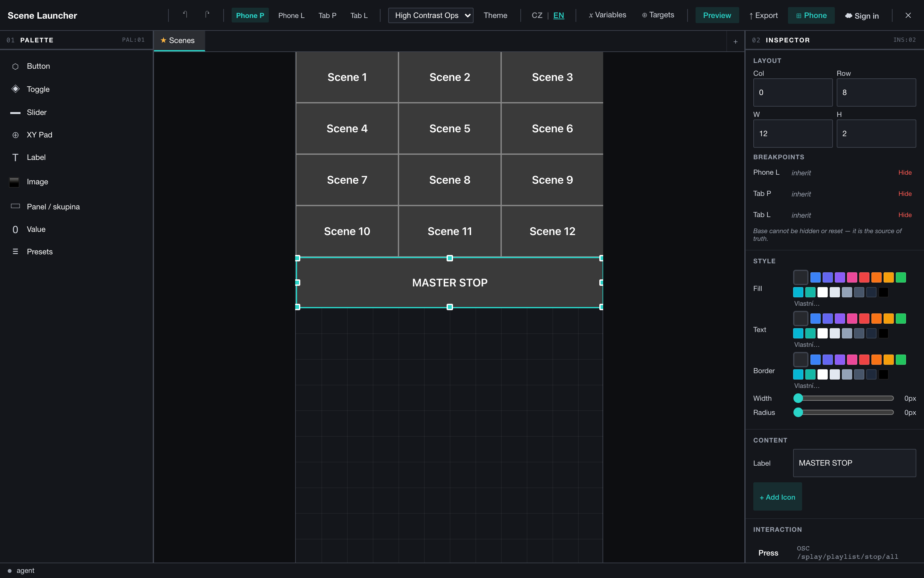Switch to Tab L breakpoint

coord(359,15)
